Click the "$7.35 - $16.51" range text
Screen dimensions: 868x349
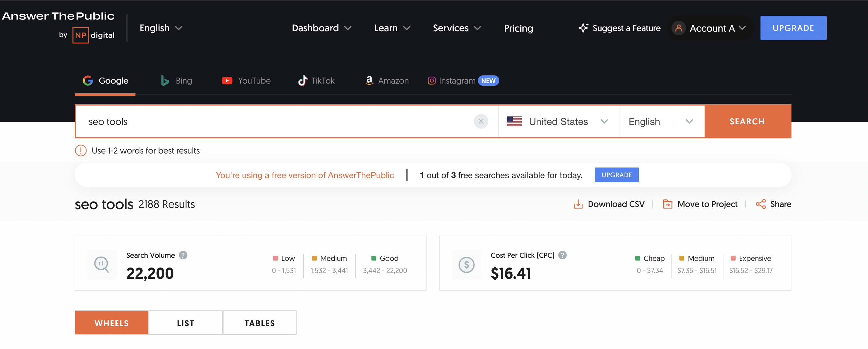(697, 271)
